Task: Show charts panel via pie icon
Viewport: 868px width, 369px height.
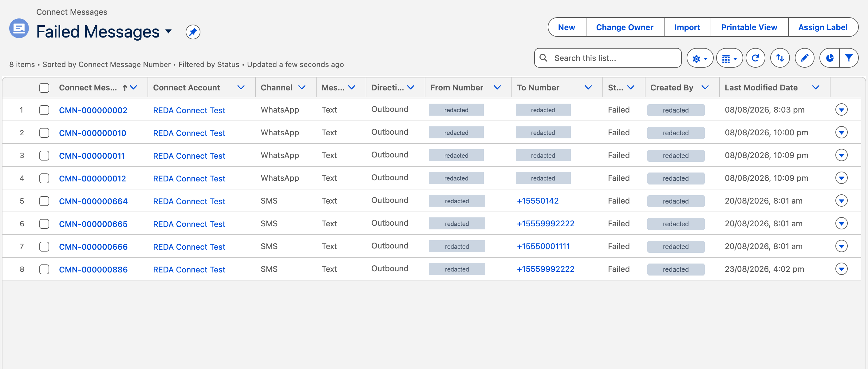Action: click(830, 58)
